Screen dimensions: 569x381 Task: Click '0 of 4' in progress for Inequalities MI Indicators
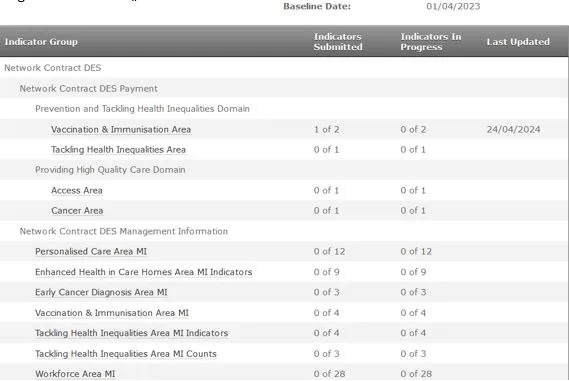pyautogui.click(x=413, y=333)
